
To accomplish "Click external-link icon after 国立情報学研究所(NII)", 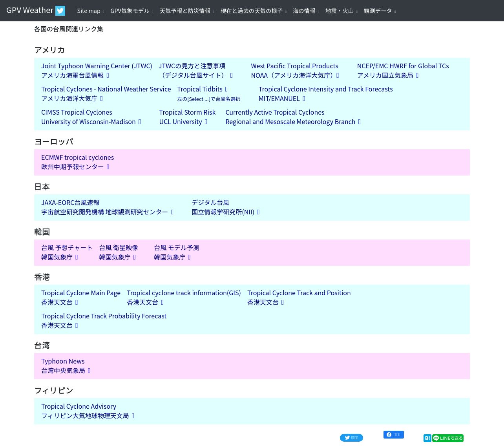I will 258,212.
